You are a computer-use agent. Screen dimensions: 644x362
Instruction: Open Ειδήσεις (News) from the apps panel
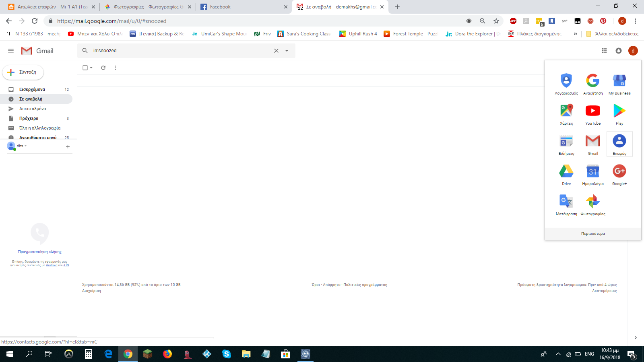coord(566,144)
